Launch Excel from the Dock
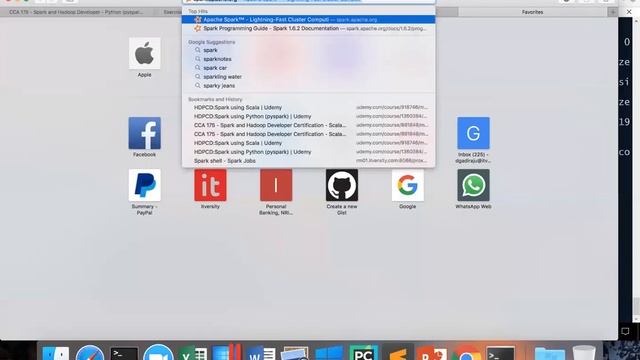Viewport: 640px width, 360px height. tap(193, 353)
